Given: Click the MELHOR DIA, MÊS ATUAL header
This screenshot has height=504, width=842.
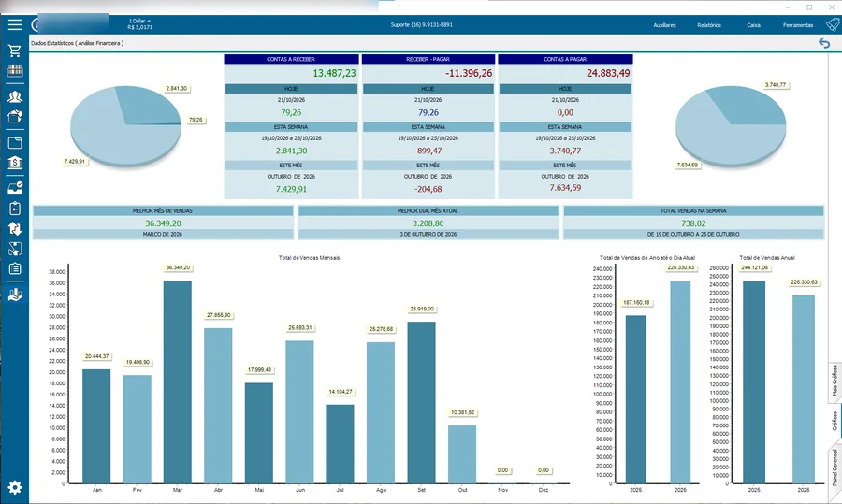Looking at the screenshot, I should pyautogui.click(x=428, y=211).
